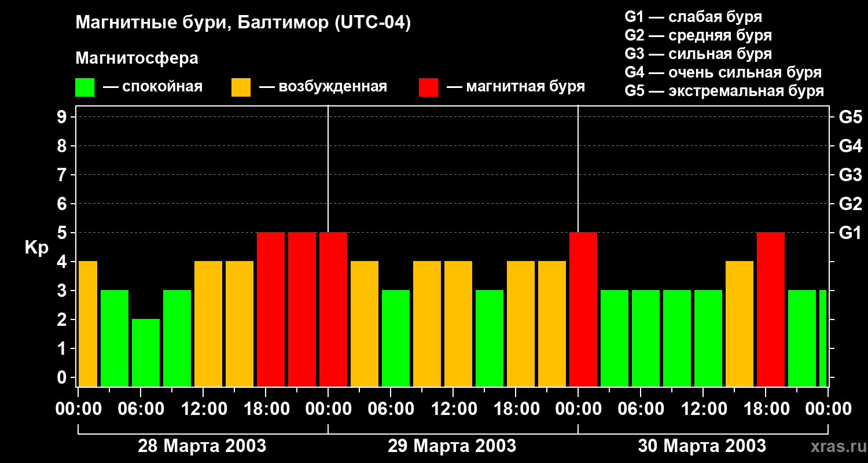This screenshot has width=868, height=463.
Task: Click the 'Kp' axis label
Action: click(36, 248)
